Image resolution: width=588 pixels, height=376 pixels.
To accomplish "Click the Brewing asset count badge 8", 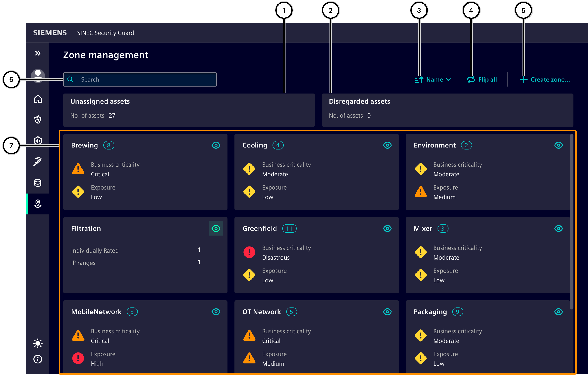I will [x=109, y=145].
